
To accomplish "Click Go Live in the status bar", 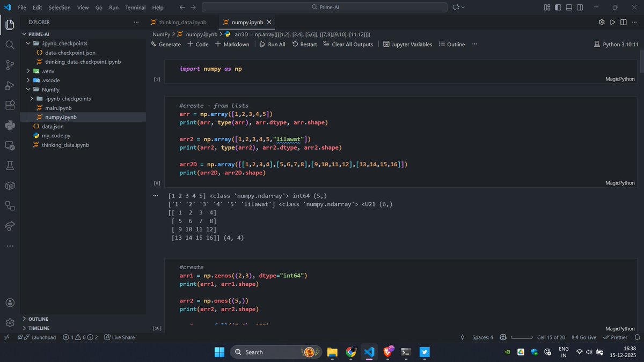I will tap(584, 337).
